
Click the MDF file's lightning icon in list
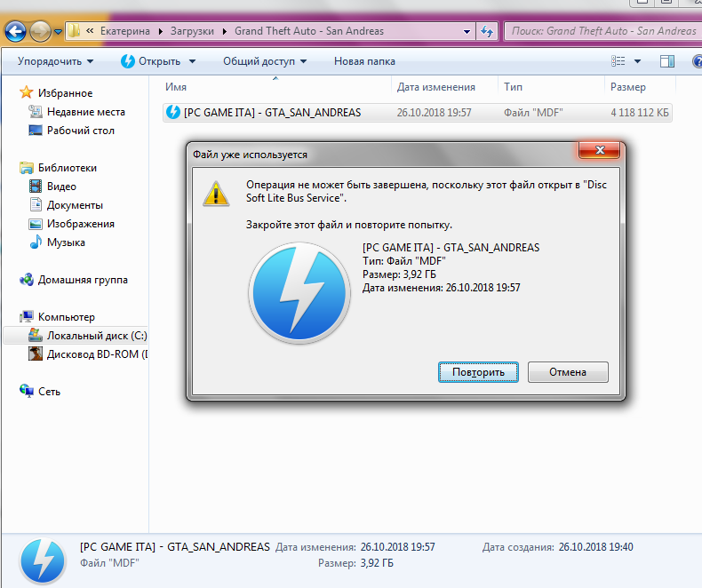point(172,112)
